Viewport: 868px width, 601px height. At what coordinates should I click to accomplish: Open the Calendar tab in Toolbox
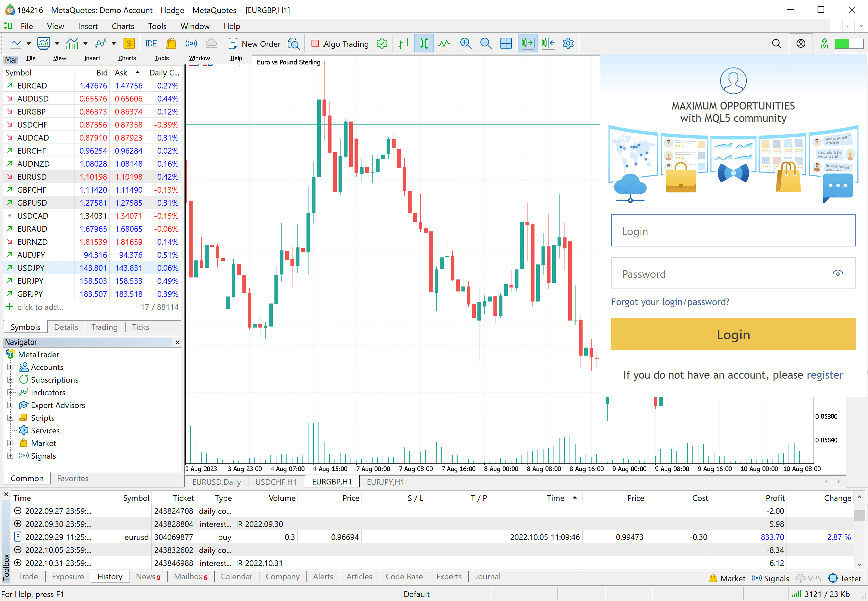point(236,577)
